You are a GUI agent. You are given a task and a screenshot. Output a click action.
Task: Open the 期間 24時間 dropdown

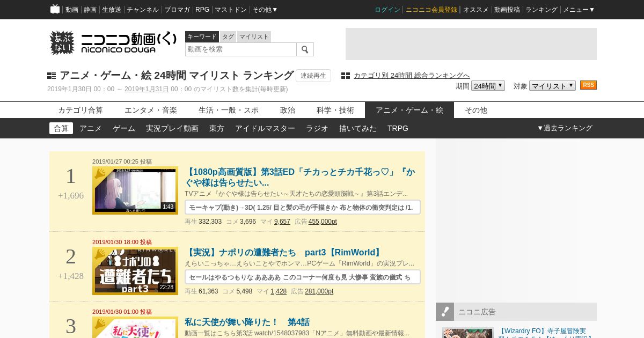click(x=488, y=86)
